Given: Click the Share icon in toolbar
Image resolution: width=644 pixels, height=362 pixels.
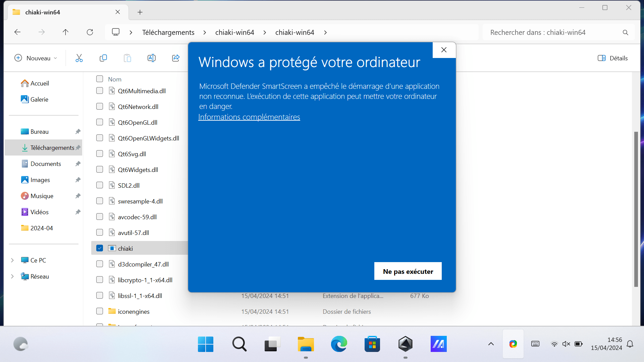Looking at the screenshot, I should pos(176,58).
